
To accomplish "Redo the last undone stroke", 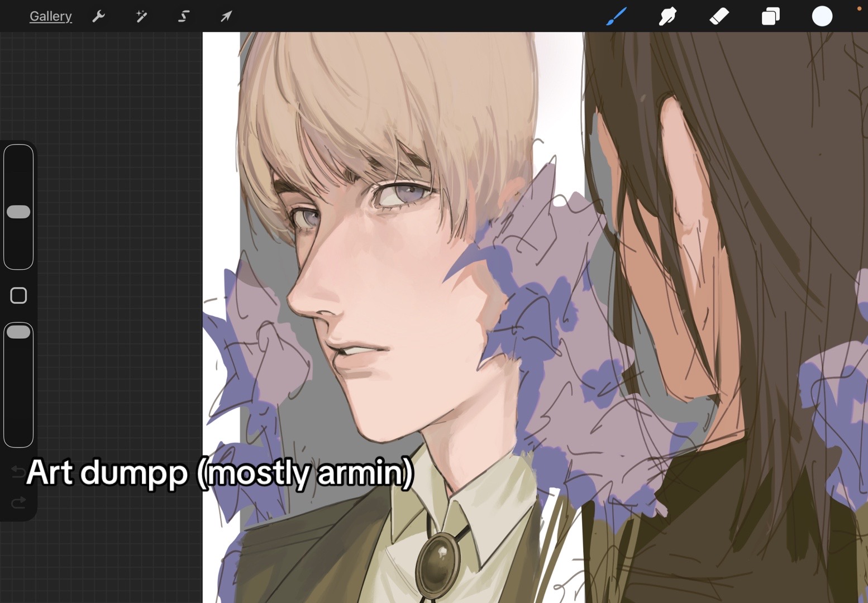I will click(18, 502).
